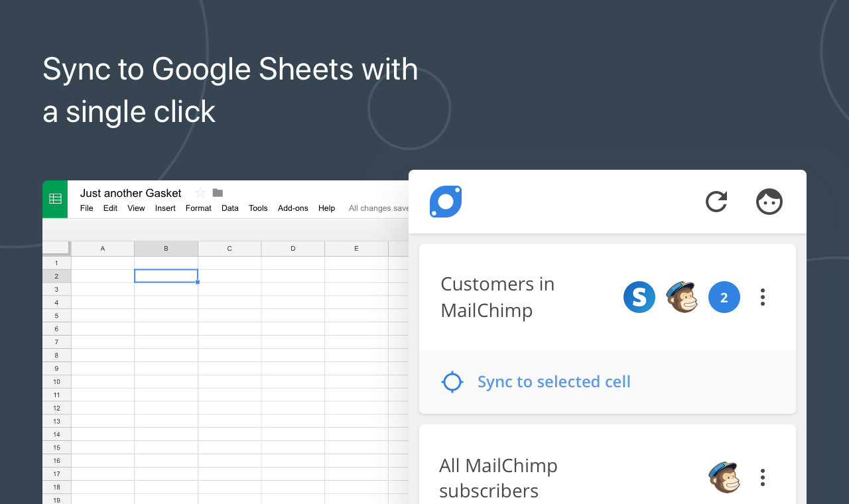Click the green Google Sheets home icon

55,199
